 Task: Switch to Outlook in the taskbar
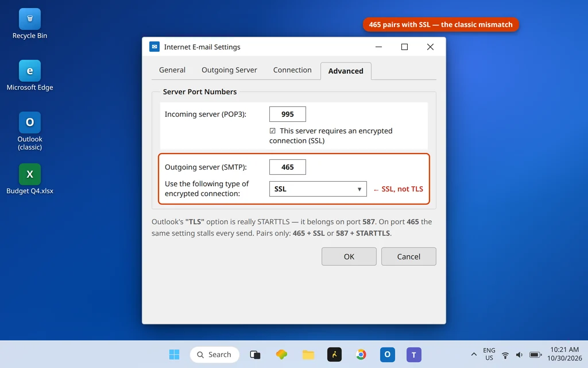point(388,354)
